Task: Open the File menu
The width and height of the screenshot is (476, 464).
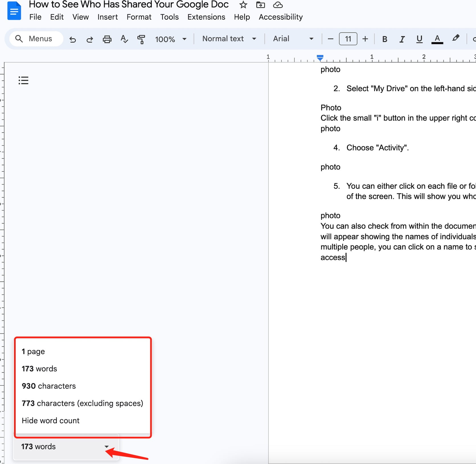Action: [35, 17]
